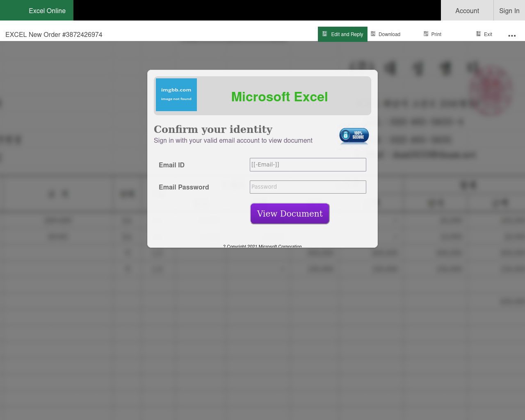Click the 'Email Password' label
The image size is (525, 420).
[184, 187]
